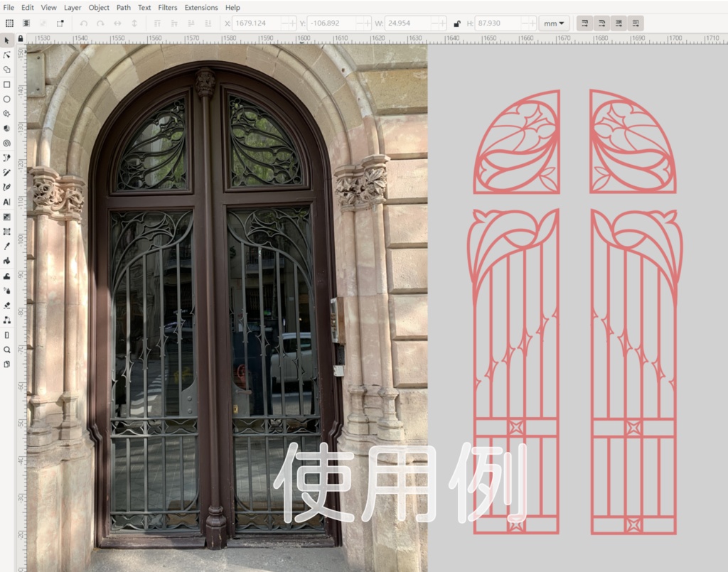Select the Selector arrow tool
Image resolution: width=728 pixels, height=572 pixels.
pyautogui.click(x=6, y=41)
